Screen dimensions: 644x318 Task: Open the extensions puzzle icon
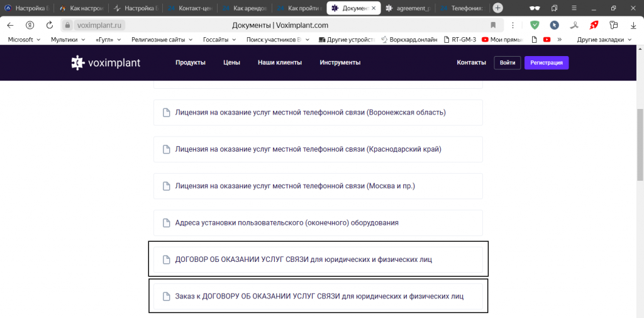614,25
